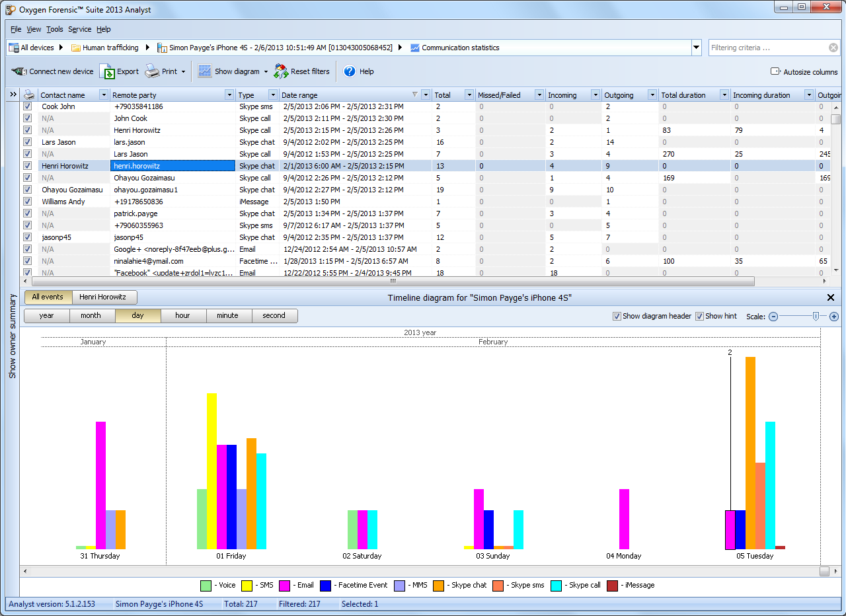
Task: Toggle the Autosize columns checkbox
Action: coord(775,71)
